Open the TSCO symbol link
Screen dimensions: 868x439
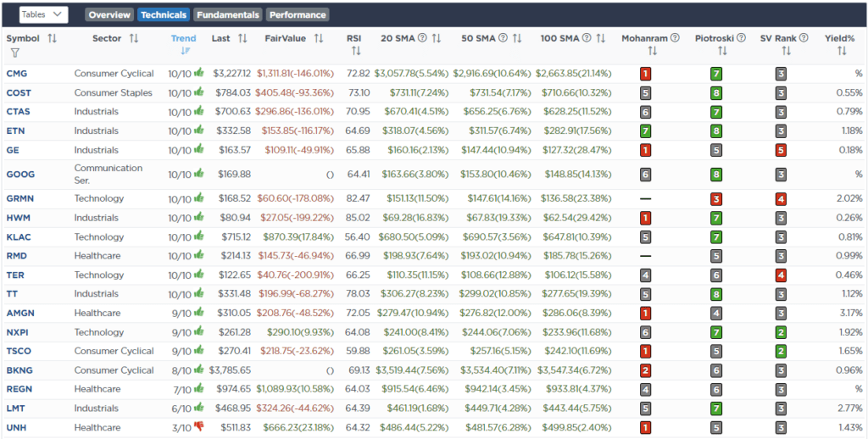(x=19, y=351)
